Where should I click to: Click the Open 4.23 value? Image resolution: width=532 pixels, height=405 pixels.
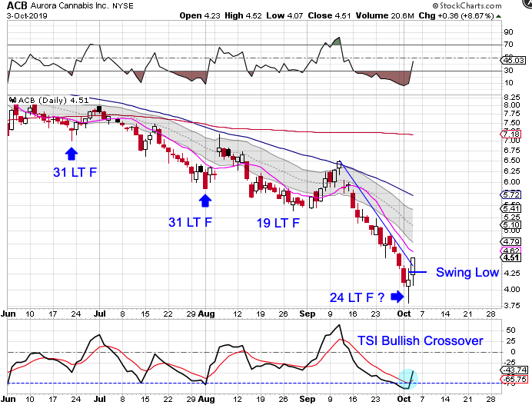pyautogui.click(x=200, y=15)
